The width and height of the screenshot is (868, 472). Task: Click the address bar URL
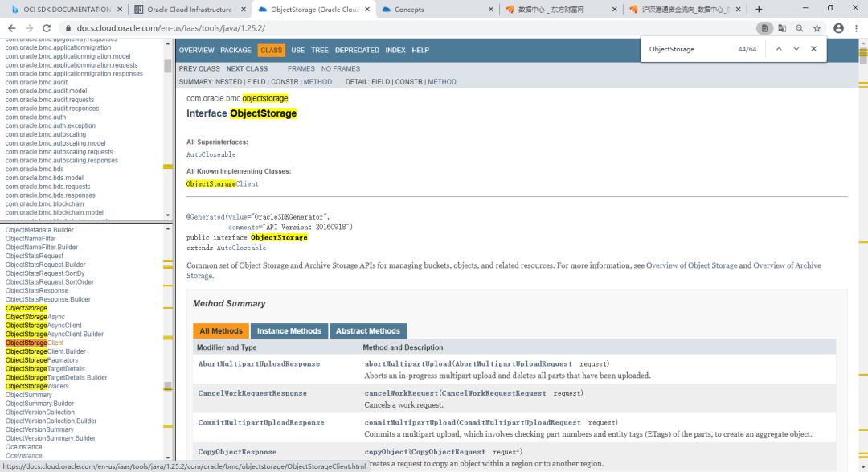[171, 28]
